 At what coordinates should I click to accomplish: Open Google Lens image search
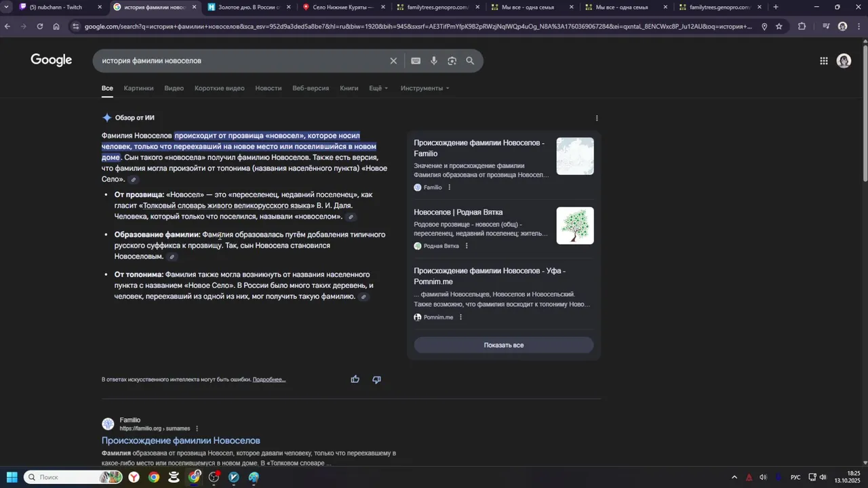click(452, 61)
